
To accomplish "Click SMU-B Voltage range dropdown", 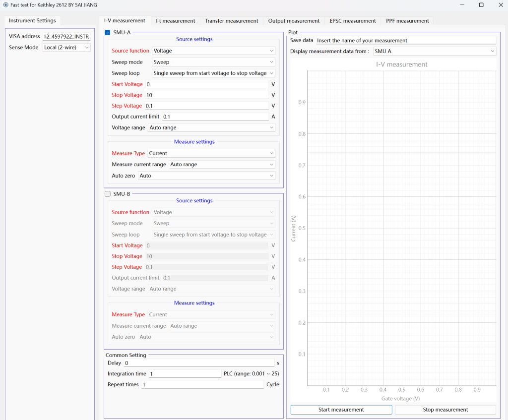I will [211, 289].
